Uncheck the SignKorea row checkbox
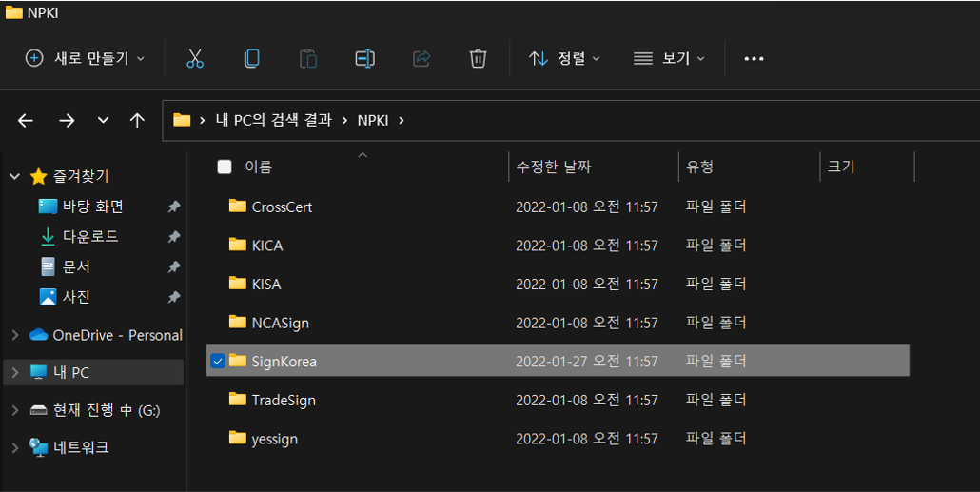The height and width of the screenshot is (492, 980). [x=218, y=362]
